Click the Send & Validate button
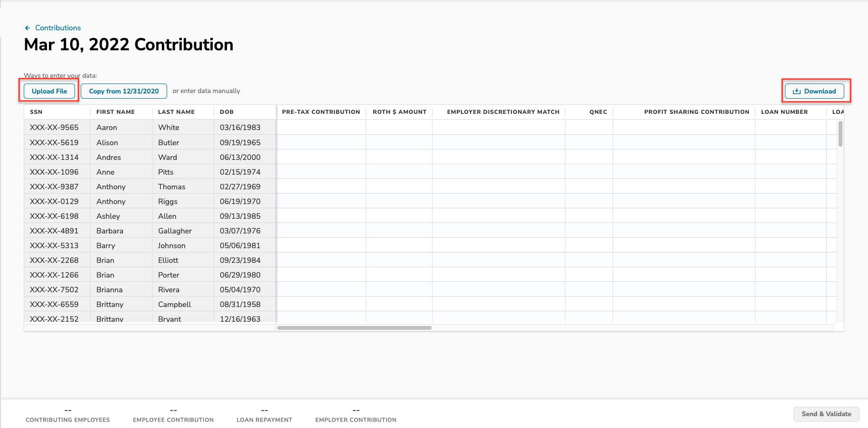 click(826, 414)
